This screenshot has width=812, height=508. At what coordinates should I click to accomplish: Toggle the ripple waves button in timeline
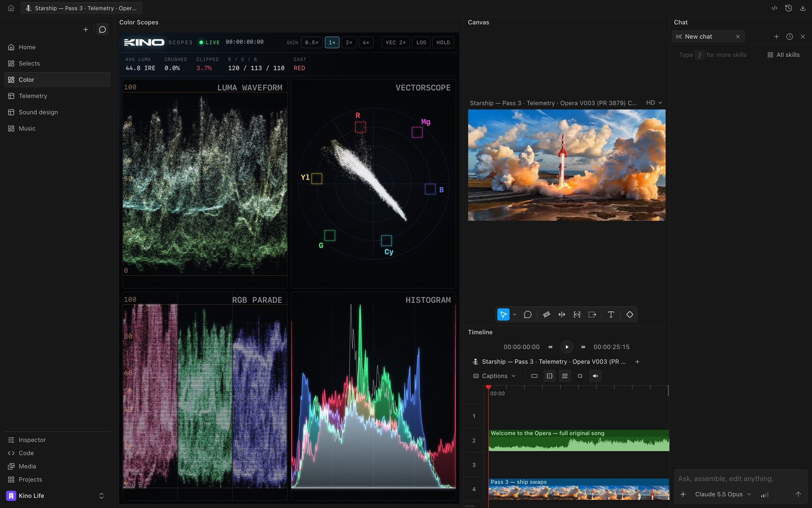tap(565, 376)
